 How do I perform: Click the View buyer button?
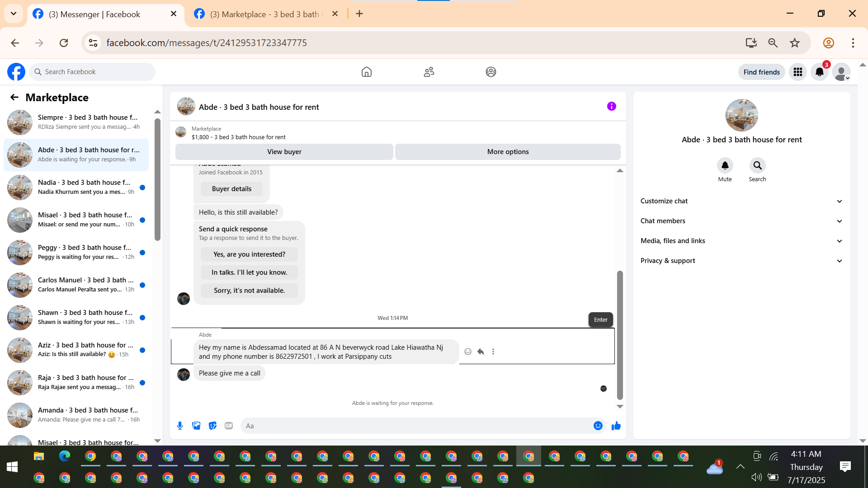284,152
